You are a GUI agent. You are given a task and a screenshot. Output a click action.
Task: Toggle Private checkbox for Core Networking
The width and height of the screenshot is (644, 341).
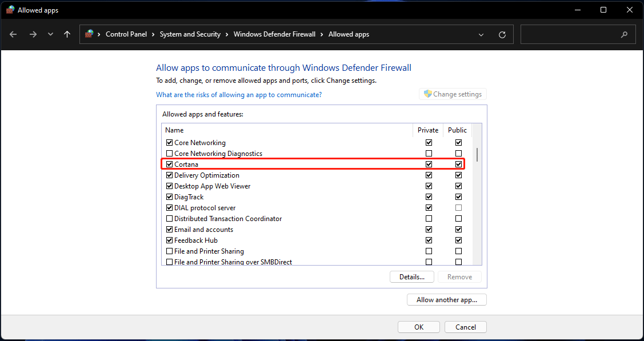coord(429,143)
